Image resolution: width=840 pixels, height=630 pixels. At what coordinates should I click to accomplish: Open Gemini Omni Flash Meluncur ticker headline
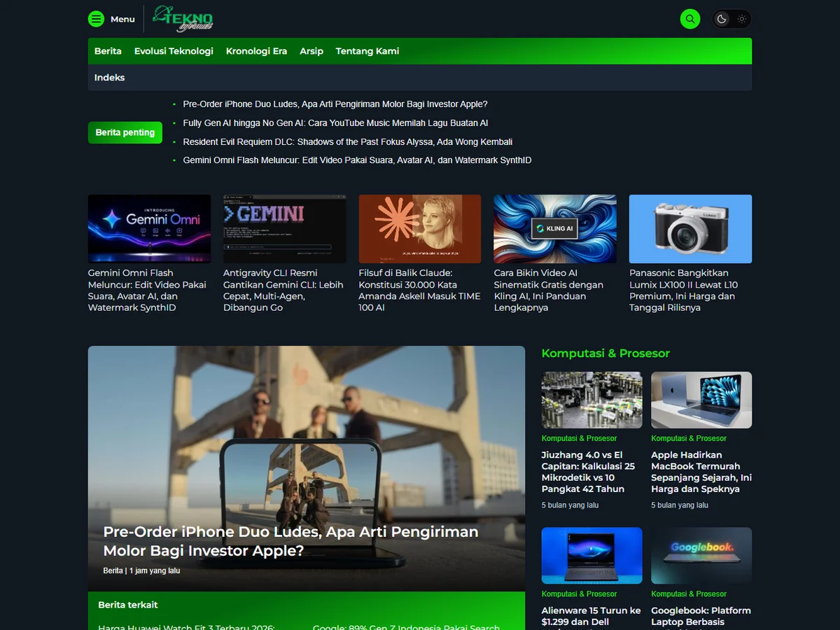tap(357, 160)
